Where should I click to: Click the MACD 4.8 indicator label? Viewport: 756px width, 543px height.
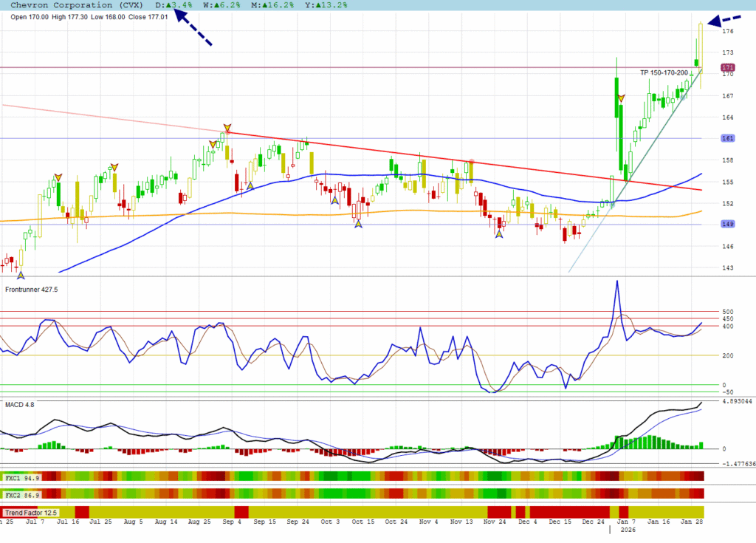(x=19, y=404)
